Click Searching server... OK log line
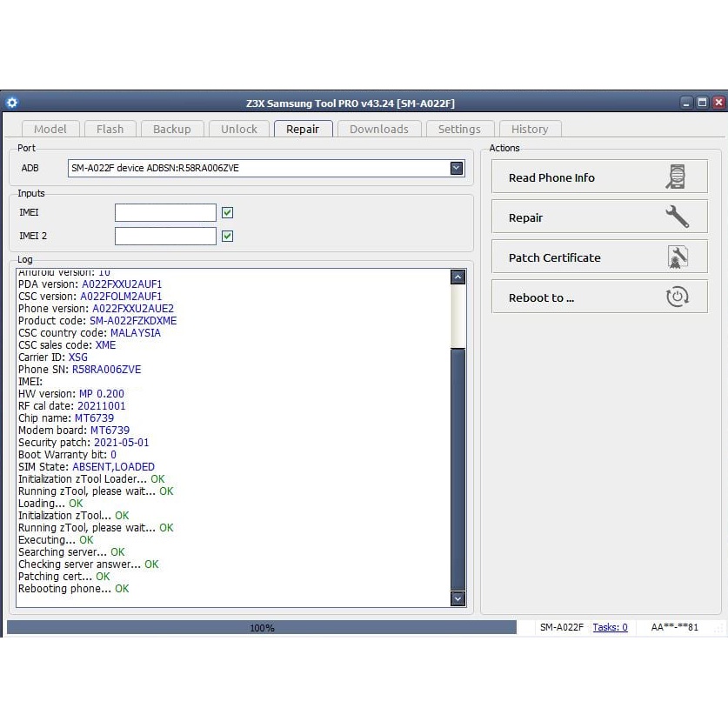This screenshot has height=728, width=728. tap(71, 552)
